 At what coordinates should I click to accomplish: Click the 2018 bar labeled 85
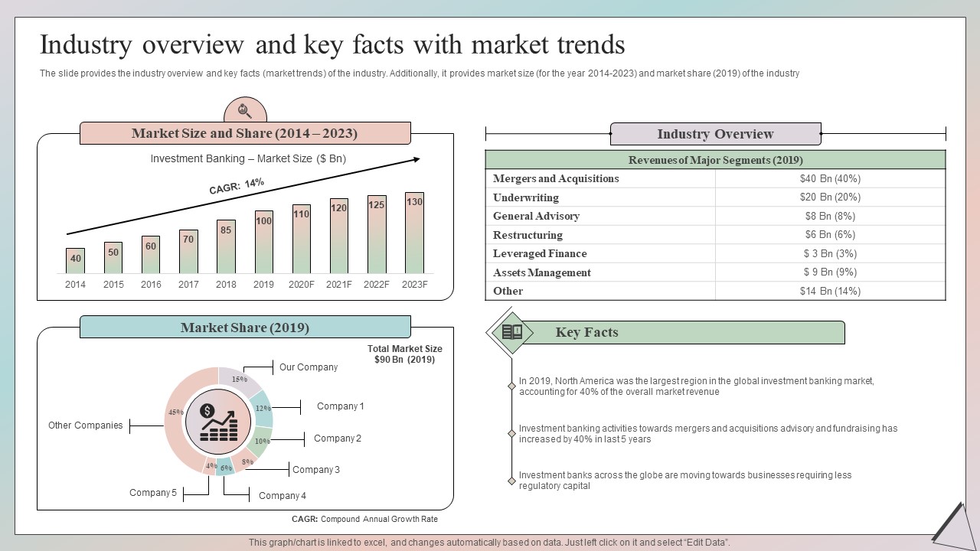point(226,246)
